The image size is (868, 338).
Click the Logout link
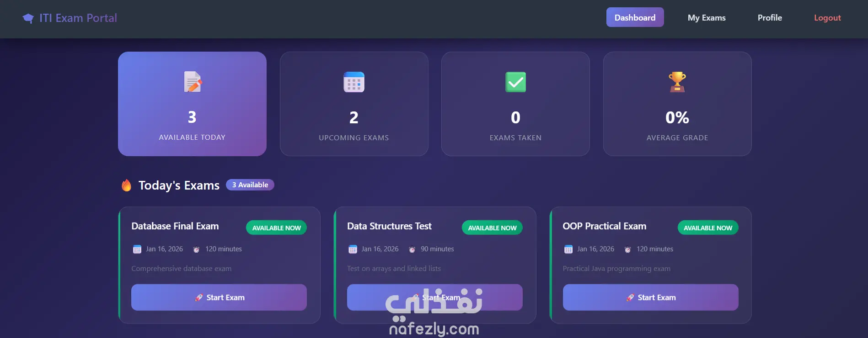[827, 18]
